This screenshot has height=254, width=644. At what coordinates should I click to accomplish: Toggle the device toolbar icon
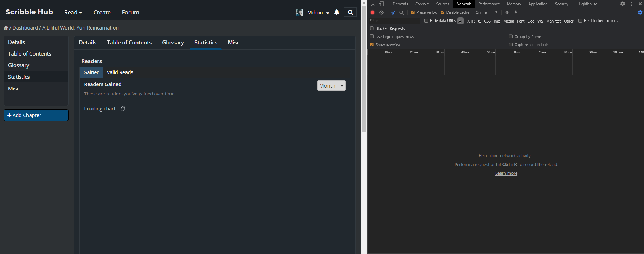click(x=381, y=4)
